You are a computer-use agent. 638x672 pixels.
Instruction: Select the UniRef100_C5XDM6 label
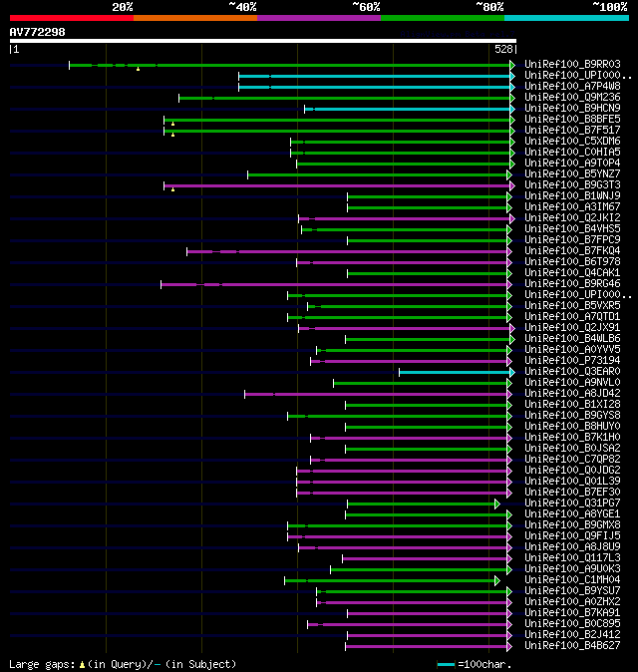[x=572, y=141]
